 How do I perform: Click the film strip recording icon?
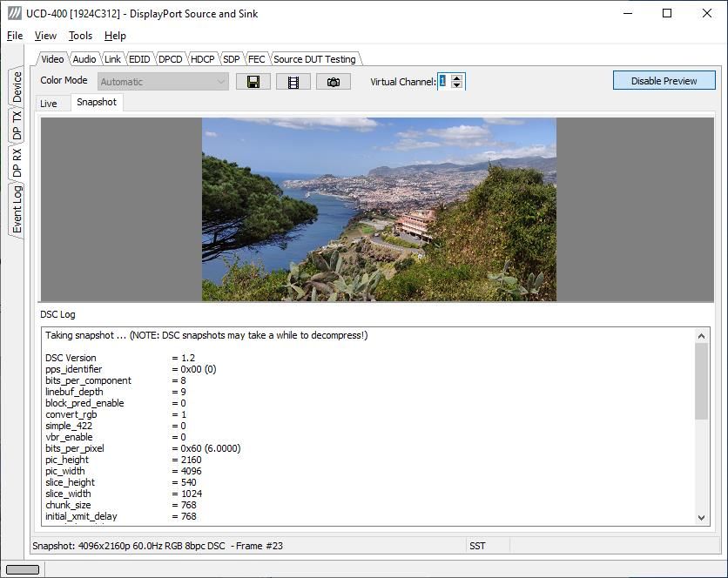(293, 82)
